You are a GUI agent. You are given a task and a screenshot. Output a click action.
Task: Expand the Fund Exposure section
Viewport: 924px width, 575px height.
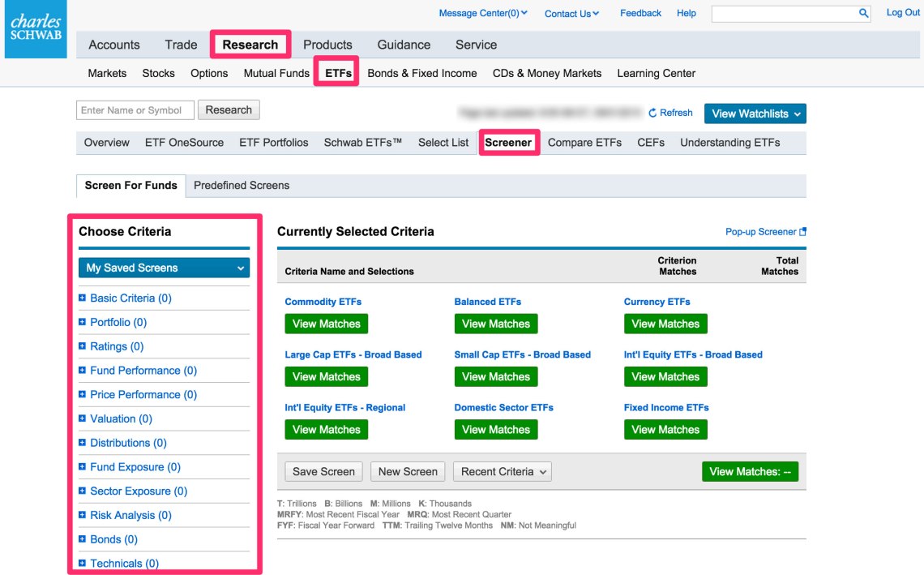coord(130,467)
